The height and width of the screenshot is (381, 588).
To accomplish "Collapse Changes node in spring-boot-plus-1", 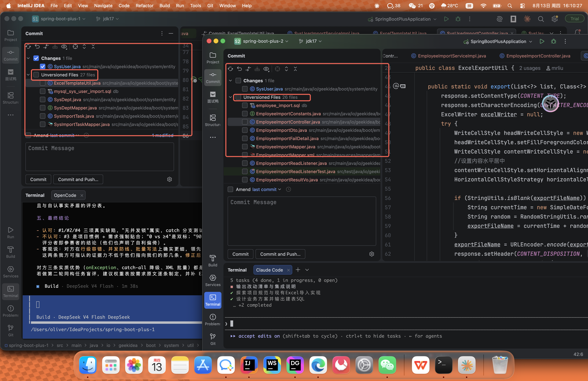I will coord(28,58).
